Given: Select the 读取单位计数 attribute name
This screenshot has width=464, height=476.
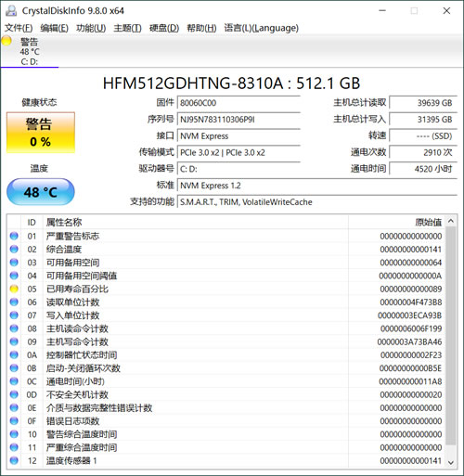Looking at the screenshot, I should (x=73, y=302).
